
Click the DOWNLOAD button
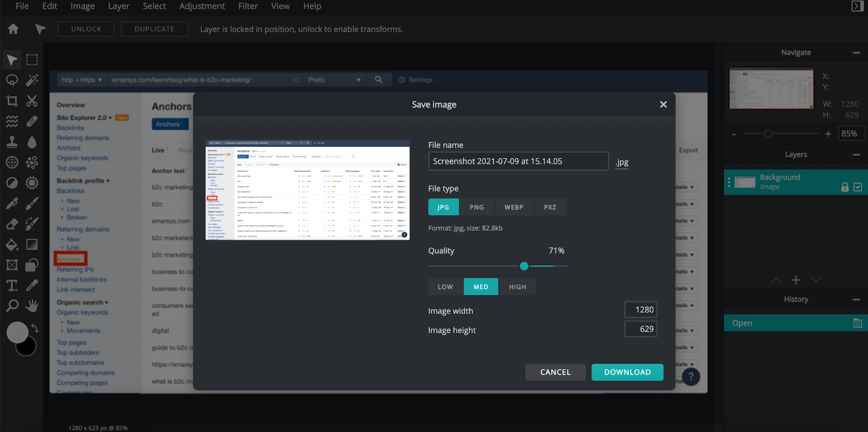[627, 372]
